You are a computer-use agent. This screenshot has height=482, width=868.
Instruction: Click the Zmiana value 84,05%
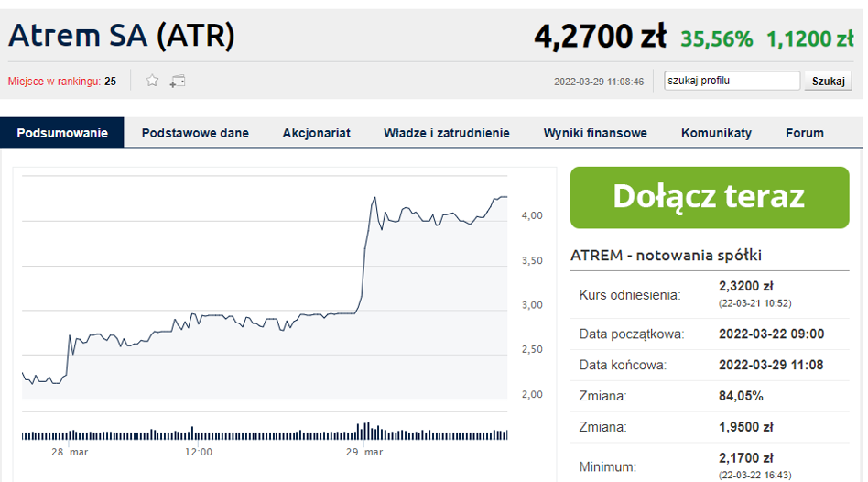pyautogui.click(x=741, y=396)
